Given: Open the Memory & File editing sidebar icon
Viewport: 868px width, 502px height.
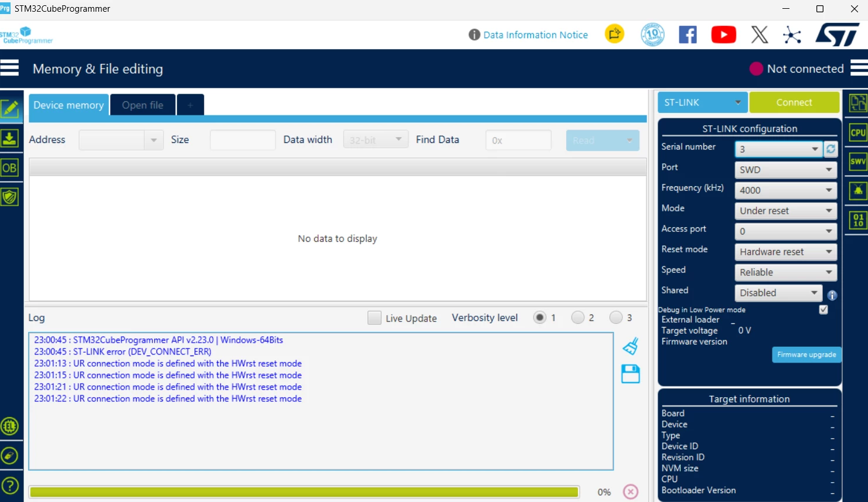Looking at the screenshot, I should [x=10, y=108].
